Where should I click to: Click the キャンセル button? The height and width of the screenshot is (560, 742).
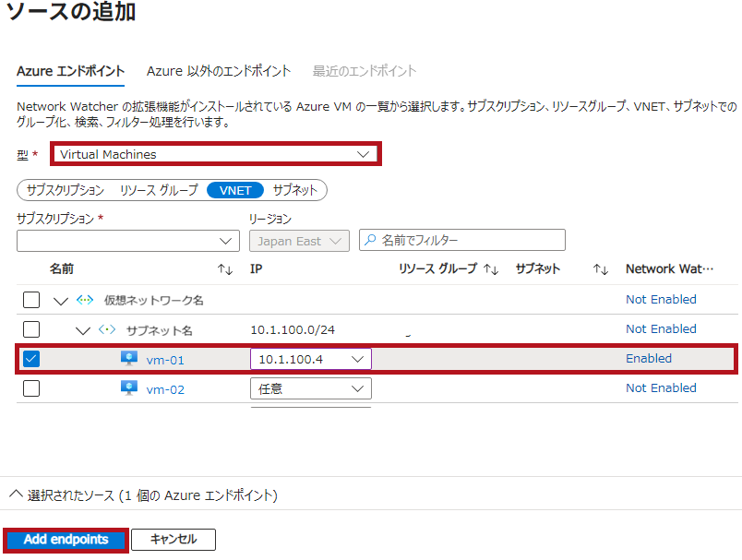tap(174, 540)
